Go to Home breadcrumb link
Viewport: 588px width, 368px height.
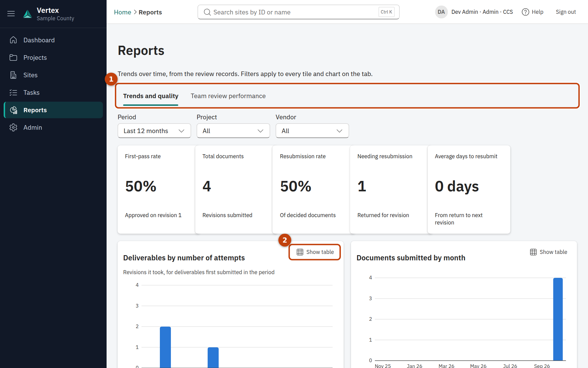(123, 12)
